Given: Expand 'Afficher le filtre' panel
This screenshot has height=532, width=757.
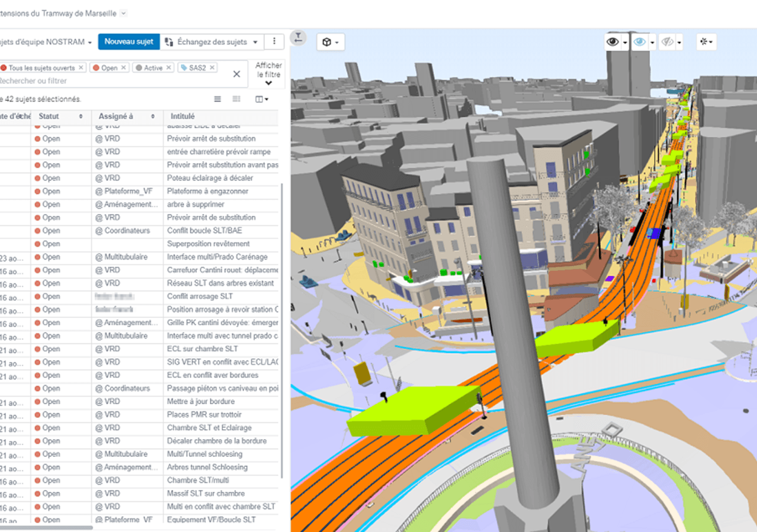Looking at the screenshot, I should pyautogui.click(x=268, y=74).
